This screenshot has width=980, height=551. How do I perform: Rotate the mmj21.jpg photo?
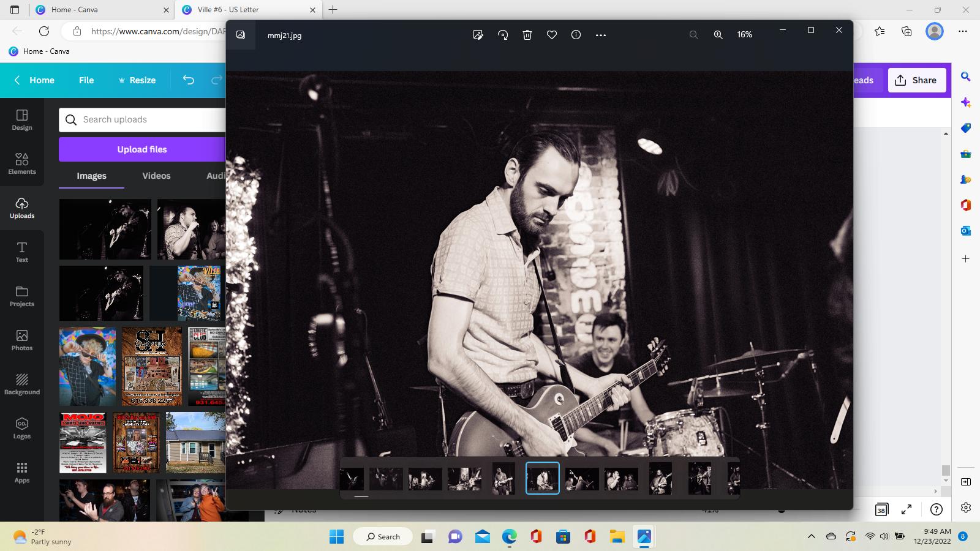(x=503, y=35)
